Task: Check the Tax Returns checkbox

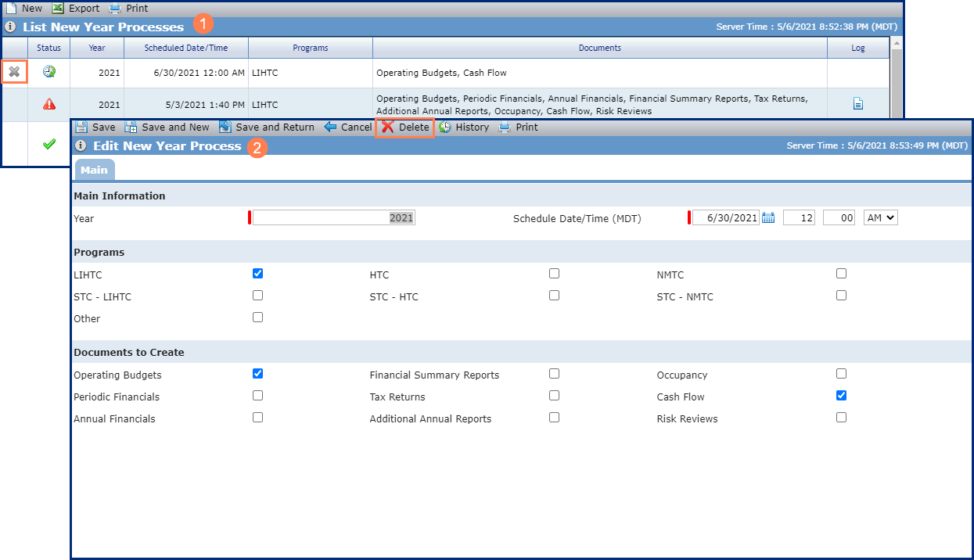Action: coord(554,396)
